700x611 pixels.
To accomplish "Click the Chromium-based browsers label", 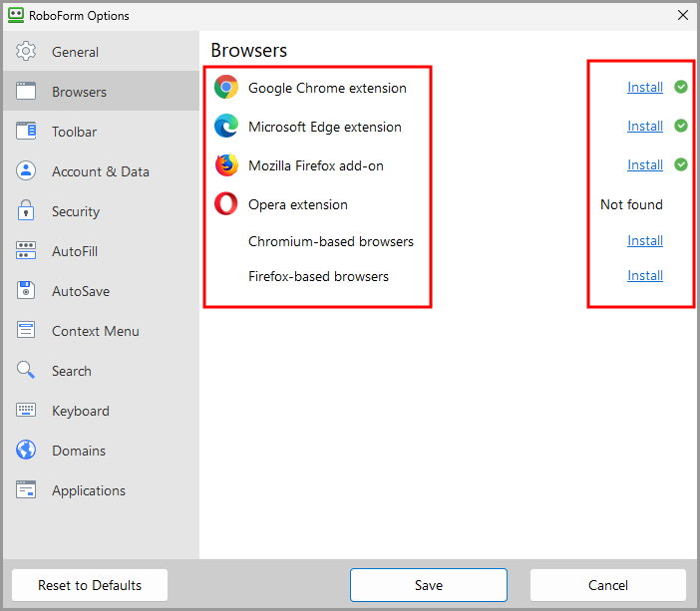I will [331, 241].
